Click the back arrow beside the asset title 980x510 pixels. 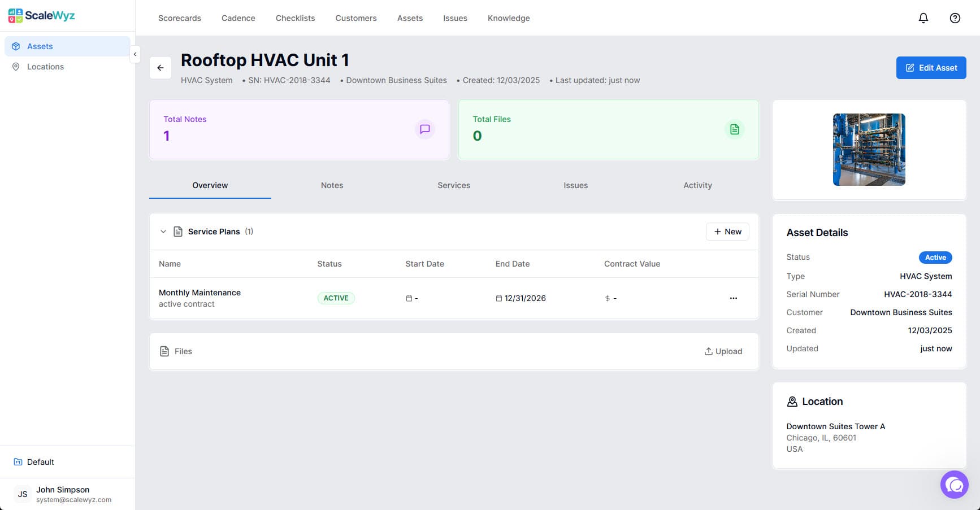[161, 67]
